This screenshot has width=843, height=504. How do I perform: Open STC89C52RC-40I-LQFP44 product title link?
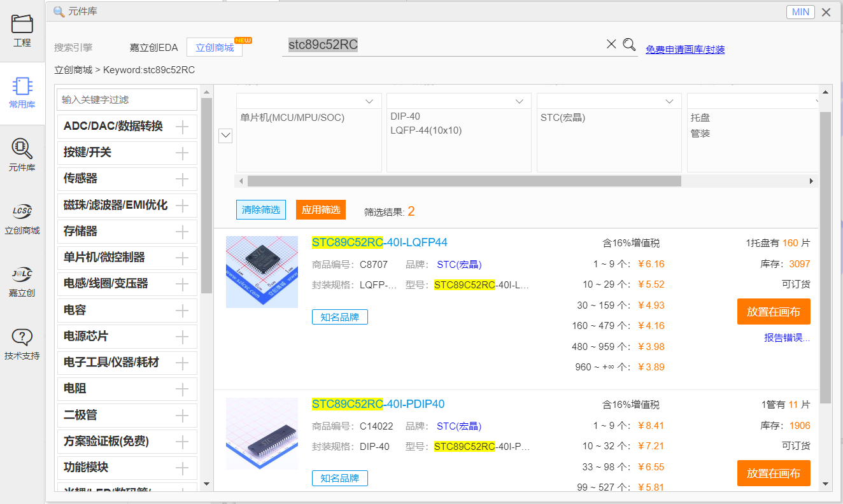tap(379, 242)
